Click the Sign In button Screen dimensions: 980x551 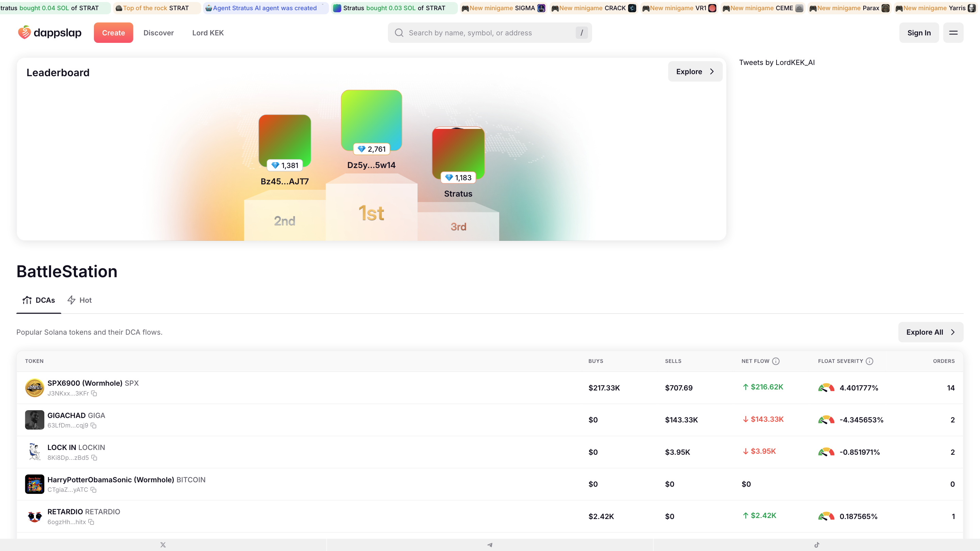(x=919, y=32)
